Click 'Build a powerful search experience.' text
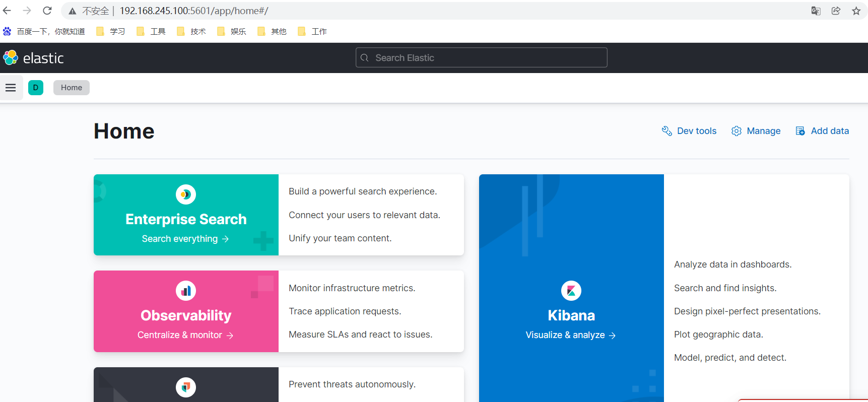This screenshot has height=402, width=868. (363, 191)
